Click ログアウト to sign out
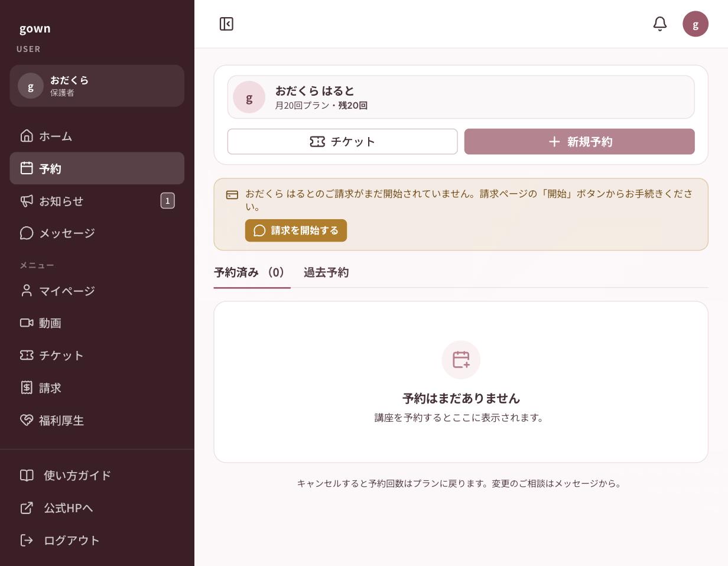The width and height of the screenshot is (728, 566). (x=97, y=540)
